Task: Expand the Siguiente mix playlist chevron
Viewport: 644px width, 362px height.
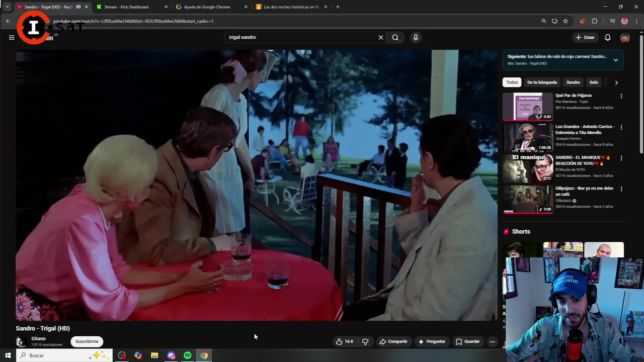Action: point(615,60)
